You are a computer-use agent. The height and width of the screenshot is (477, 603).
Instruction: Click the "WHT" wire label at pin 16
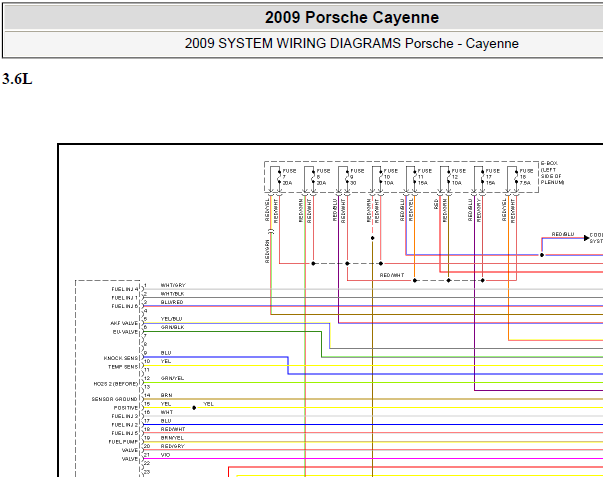167,412
